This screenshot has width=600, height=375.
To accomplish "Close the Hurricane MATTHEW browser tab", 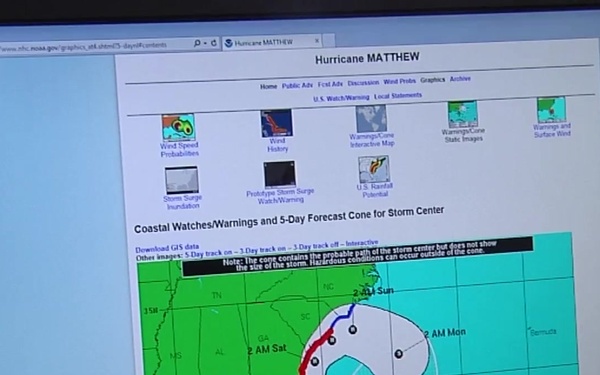I will (317, 41).
